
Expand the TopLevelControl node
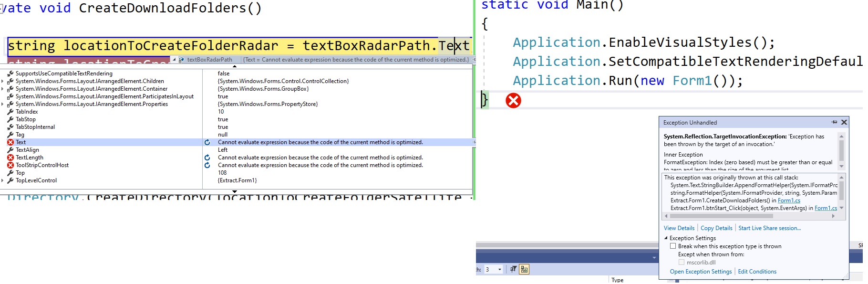pos(3,180)
